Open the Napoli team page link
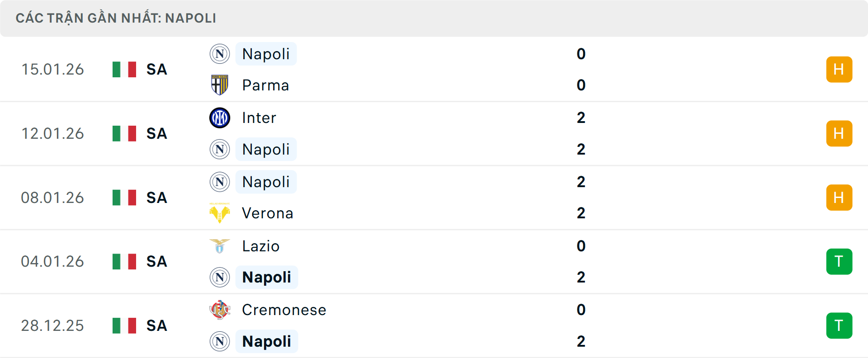This screenshot has height=358, width=868. tap(266, 54)
